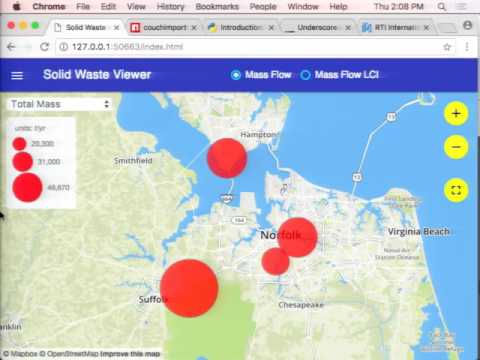The width and height of the screenshot is (480, 360).
Task: Click the browser back arrow
Action: point(11,47)
